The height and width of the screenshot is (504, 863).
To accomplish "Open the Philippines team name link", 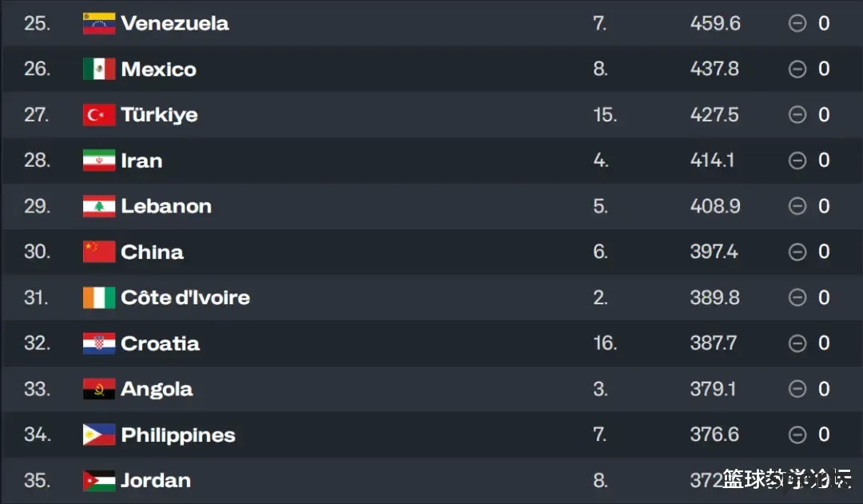I will (177, 435).
